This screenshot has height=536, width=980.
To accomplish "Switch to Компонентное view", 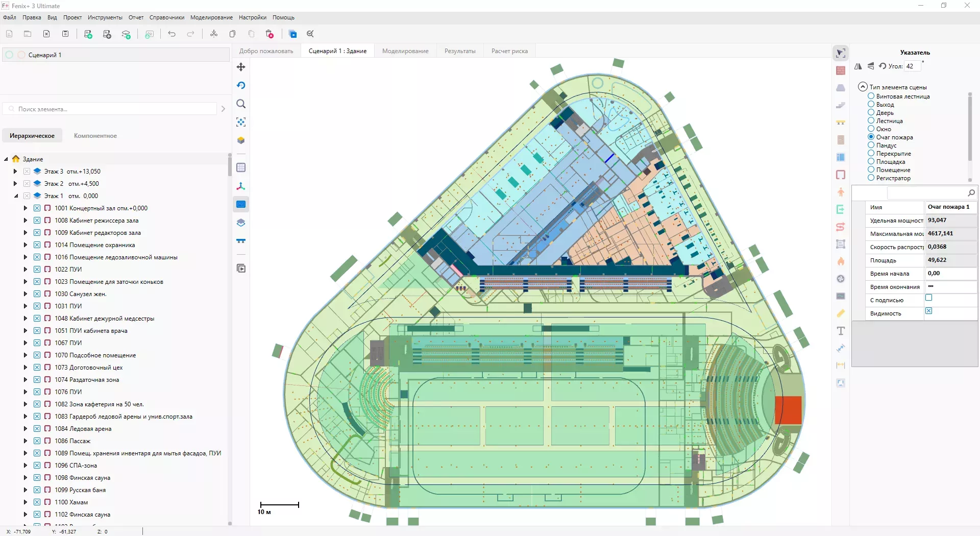I will [95, 136].
